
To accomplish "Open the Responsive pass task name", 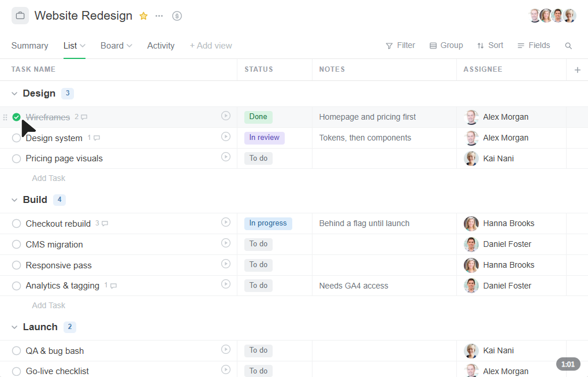I will 58,265.
